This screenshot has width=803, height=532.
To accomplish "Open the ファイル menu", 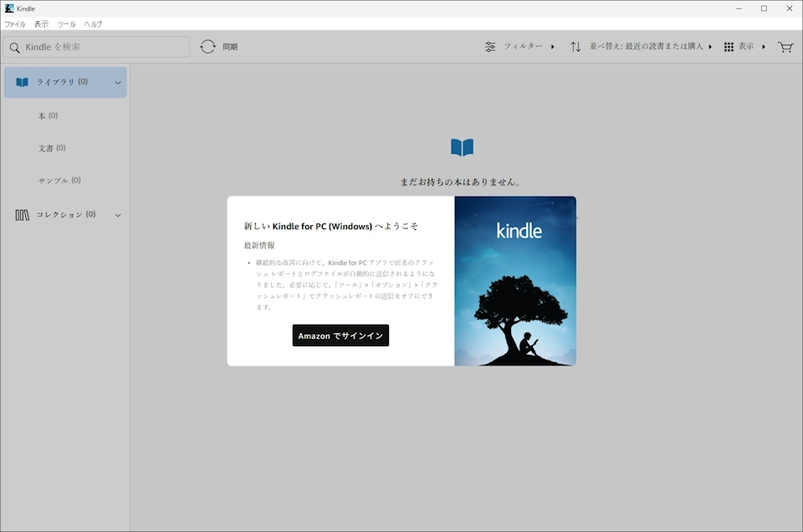I will pos(14,24).
